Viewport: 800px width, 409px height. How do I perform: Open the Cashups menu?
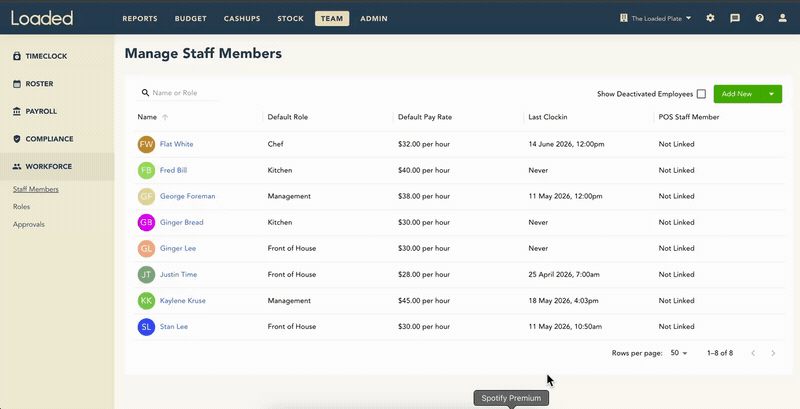point(242,18)
